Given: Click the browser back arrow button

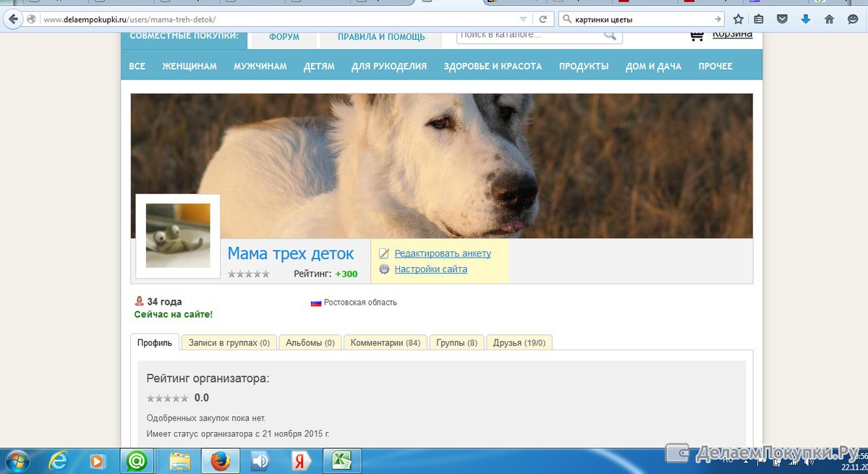Looking at the screenshot, I should click(x=12, y=20).
